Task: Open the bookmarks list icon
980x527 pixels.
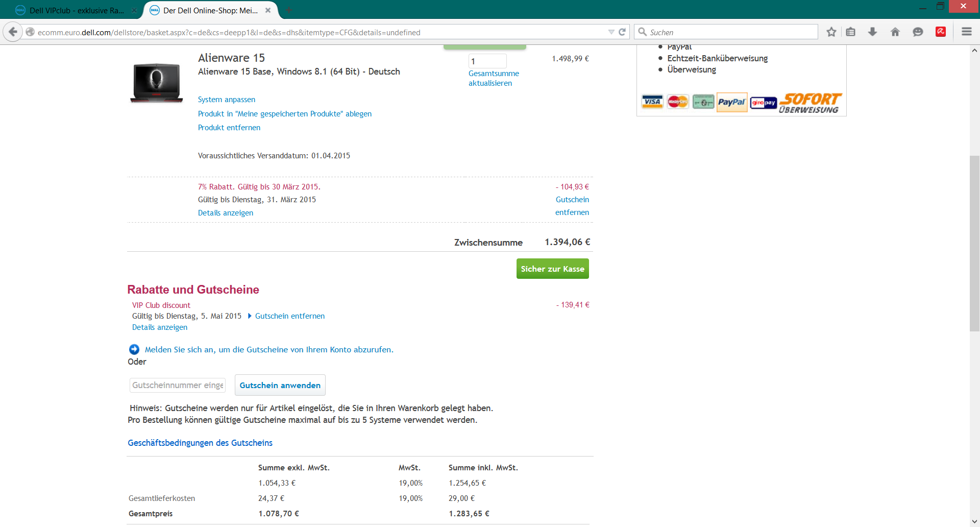Action: 850,32
